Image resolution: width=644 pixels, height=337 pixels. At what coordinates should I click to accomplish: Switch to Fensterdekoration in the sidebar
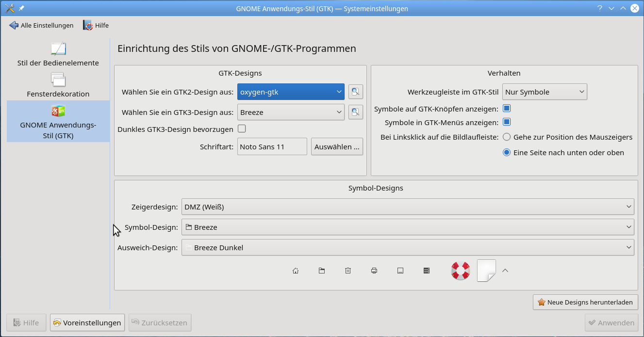(x=58, y=86)
